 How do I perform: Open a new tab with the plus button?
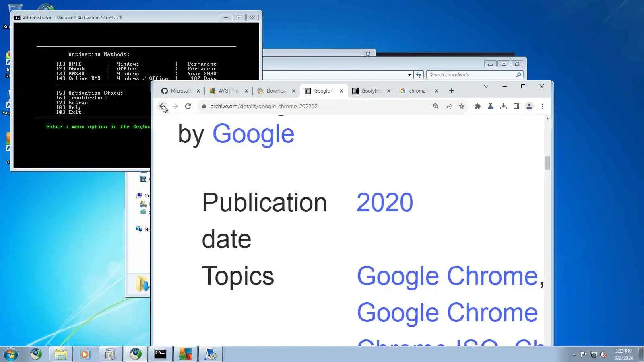coord(452,91)
